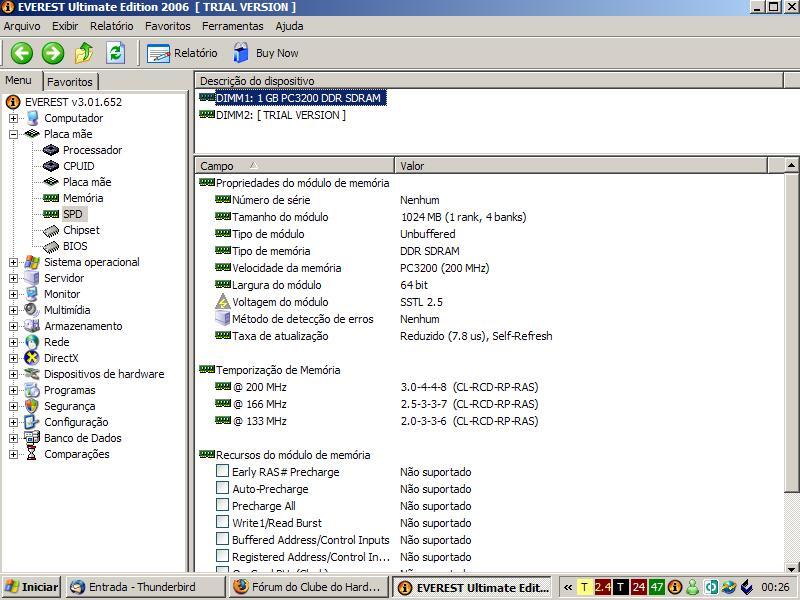Viewport: 800px width, 600px height.
Task: Click the Buy Now toolbar icon
Action: [241, 53]
